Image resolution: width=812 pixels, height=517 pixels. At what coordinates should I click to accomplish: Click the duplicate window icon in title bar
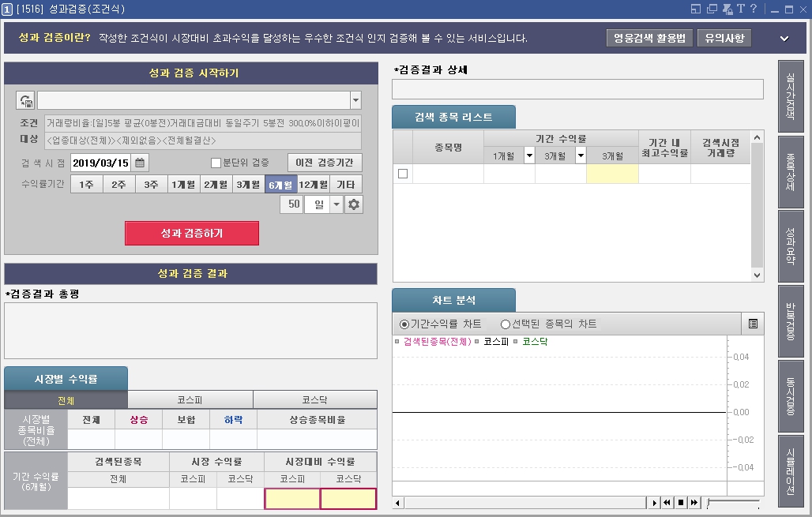click(x=712, y=9)
